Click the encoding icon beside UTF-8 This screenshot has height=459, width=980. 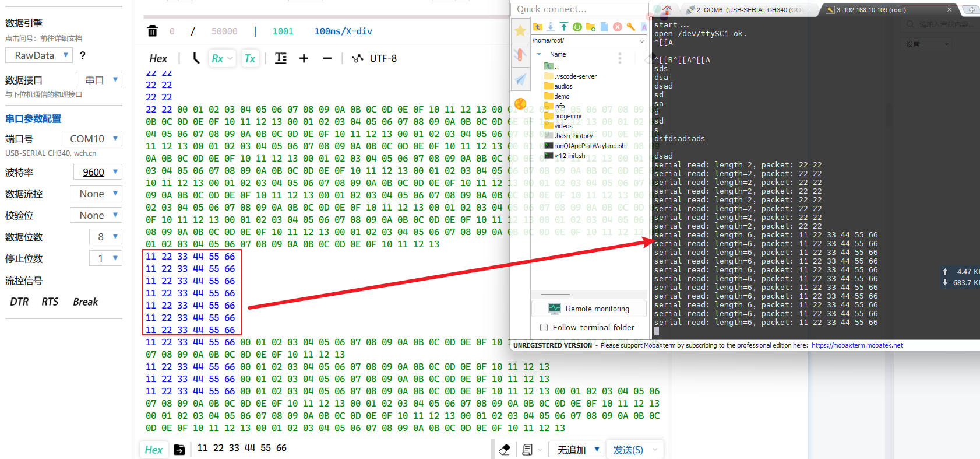[358, 58]
